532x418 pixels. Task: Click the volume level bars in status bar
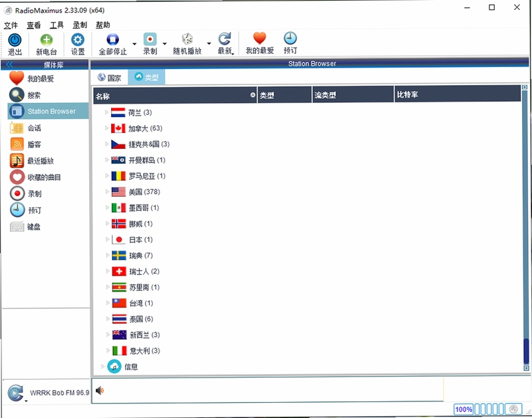489,409
